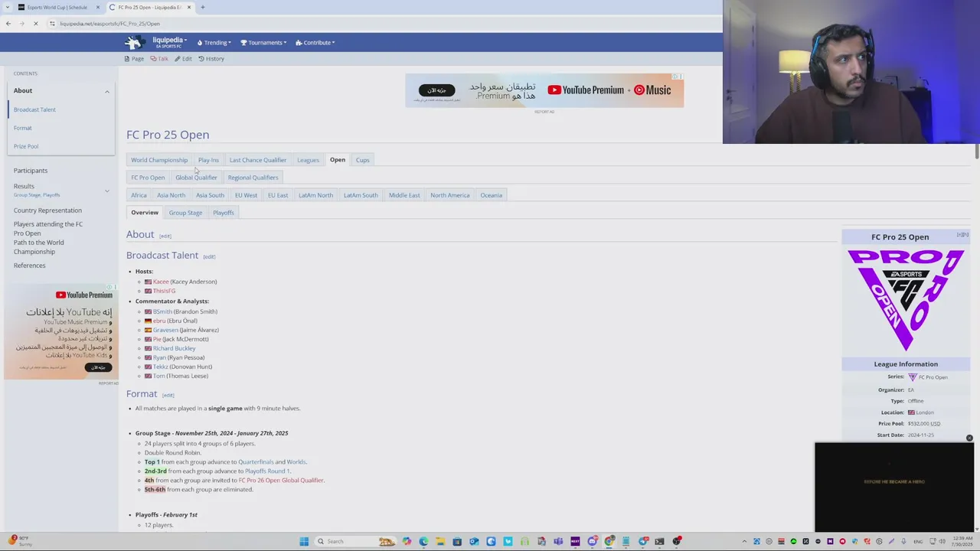View page History
Image resolution: width=980 pixels, height=551 pixels.
[x=211, y=59]
